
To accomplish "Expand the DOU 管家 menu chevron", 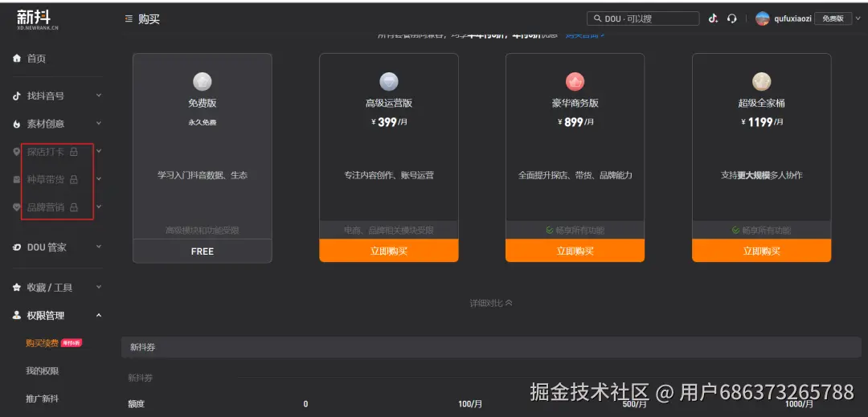I will pyautogui.click(x=99, y=246).
